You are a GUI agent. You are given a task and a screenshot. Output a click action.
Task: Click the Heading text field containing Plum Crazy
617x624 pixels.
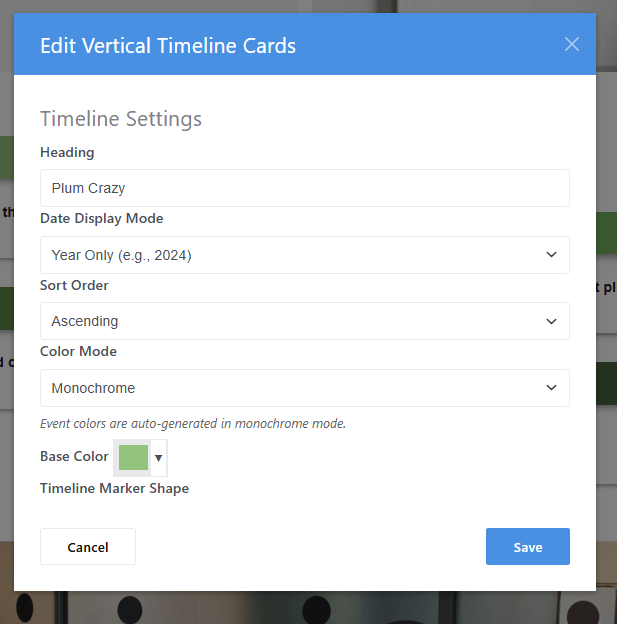click(304, 188)
